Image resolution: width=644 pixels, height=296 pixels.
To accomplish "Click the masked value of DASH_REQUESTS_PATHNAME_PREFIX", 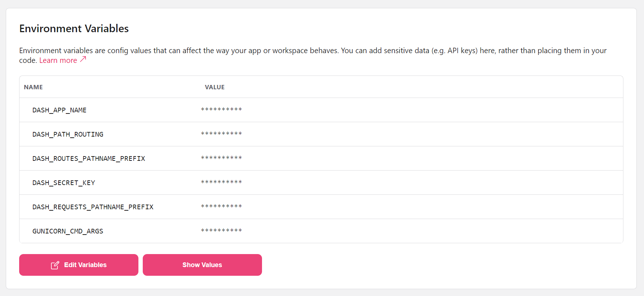I will (221, 206).
